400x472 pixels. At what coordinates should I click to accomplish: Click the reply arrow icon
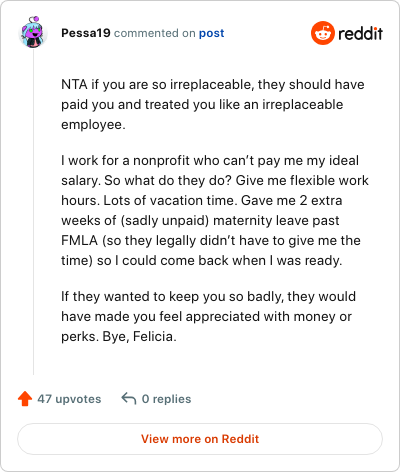129,398
